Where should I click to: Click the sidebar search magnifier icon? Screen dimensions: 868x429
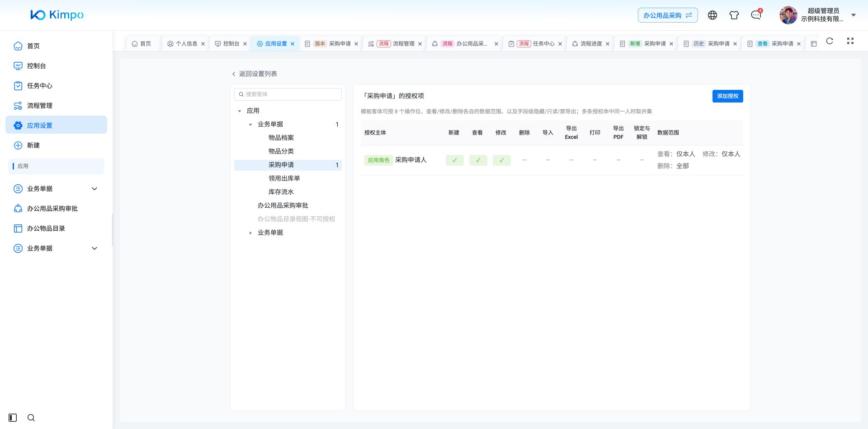pos(31,418)
